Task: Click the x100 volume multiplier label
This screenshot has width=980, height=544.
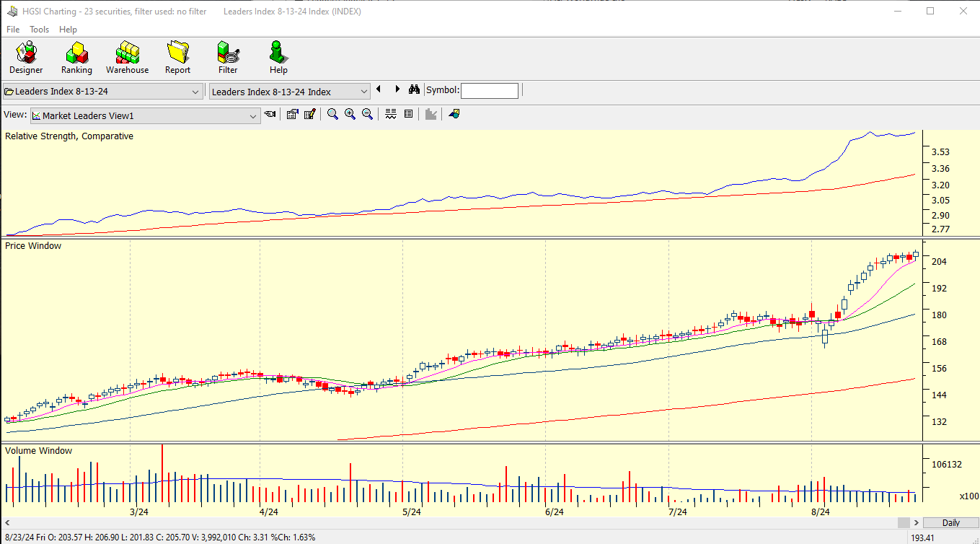Action: click(968, 496)
